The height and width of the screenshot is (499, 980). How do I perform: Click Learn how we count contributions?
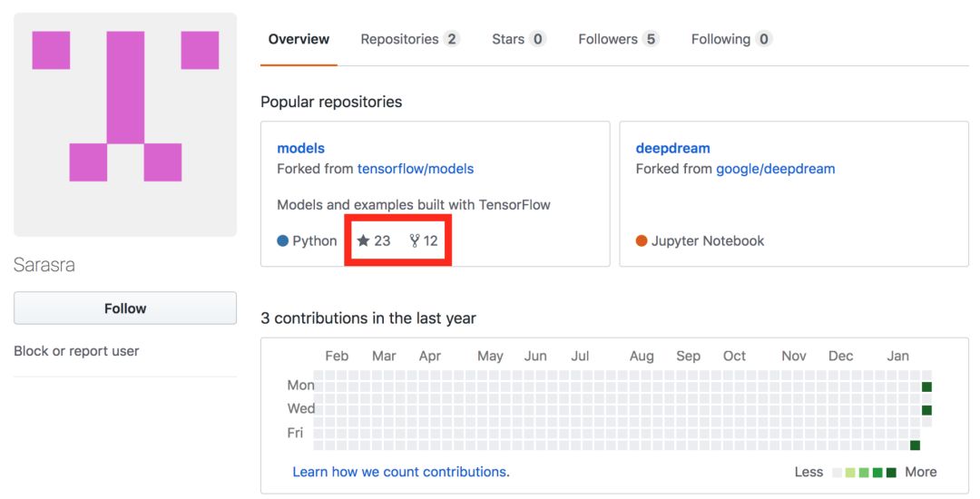pyautogui.click(x=400, y=472)
